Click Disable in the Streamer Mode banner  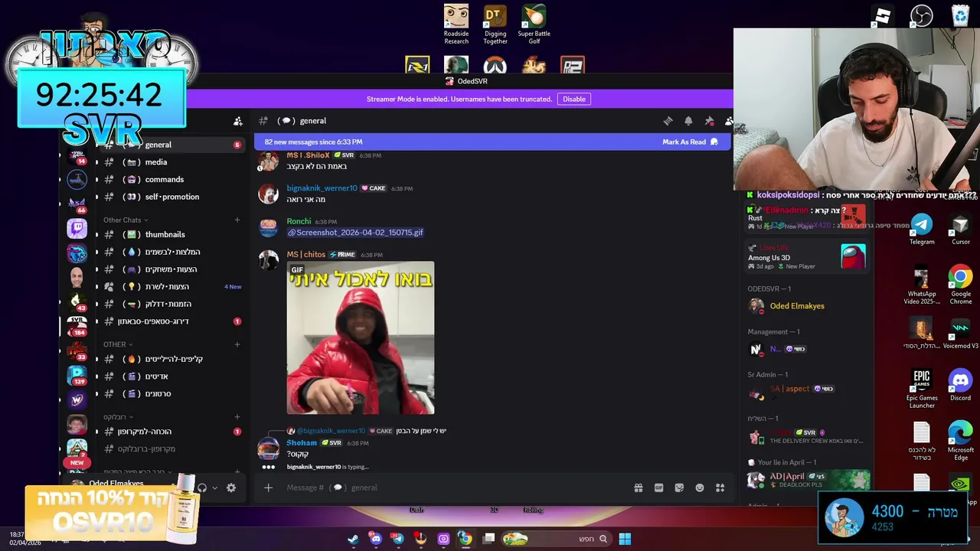(x=573, y=99)
